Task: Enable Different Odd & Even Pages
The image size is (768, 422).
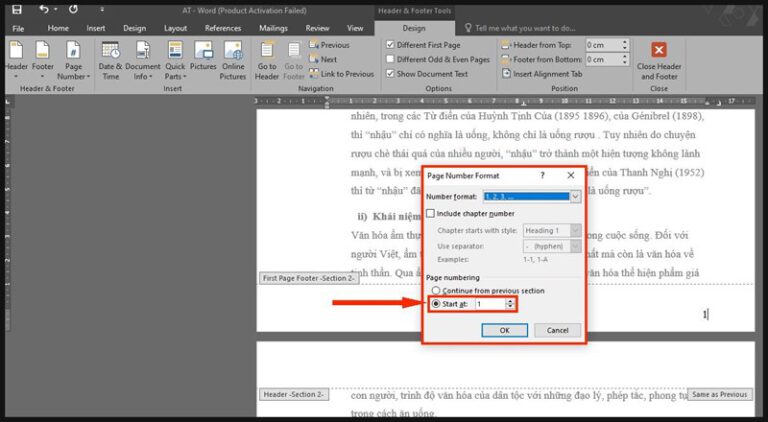Action: [390, 59]
